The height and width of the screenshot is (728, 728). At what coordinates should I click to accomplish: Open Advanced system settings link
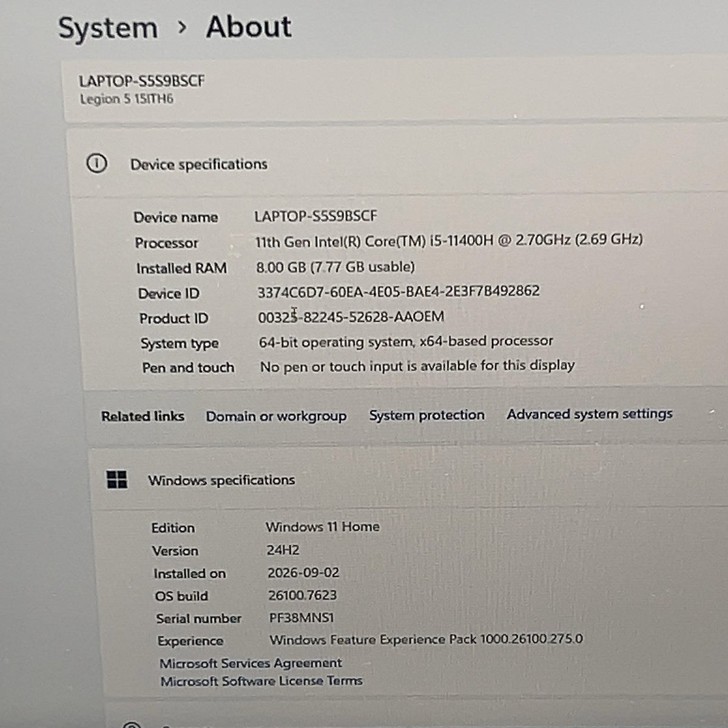tap(590, 414)
